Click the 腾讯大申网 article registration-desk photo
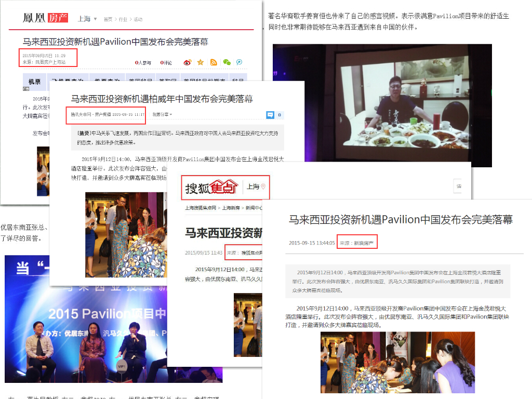 tap(126, 235)
